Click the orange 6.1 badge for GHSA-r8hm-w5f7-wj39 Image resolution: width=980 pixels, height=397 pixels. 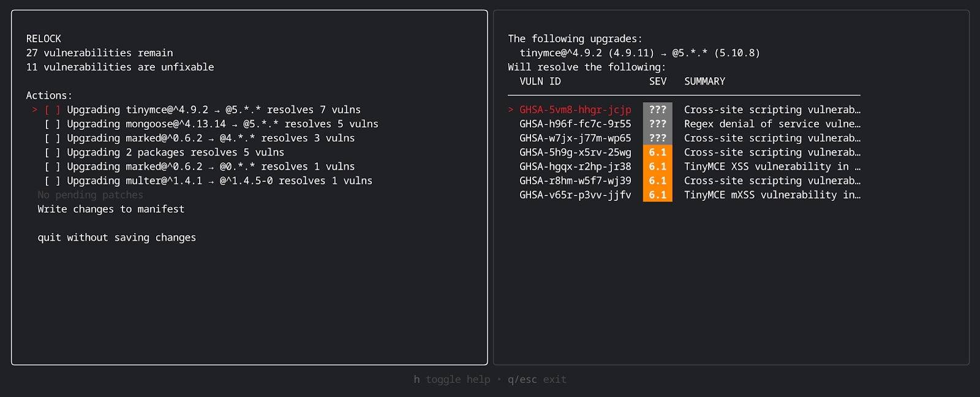[x=658, y=181]
